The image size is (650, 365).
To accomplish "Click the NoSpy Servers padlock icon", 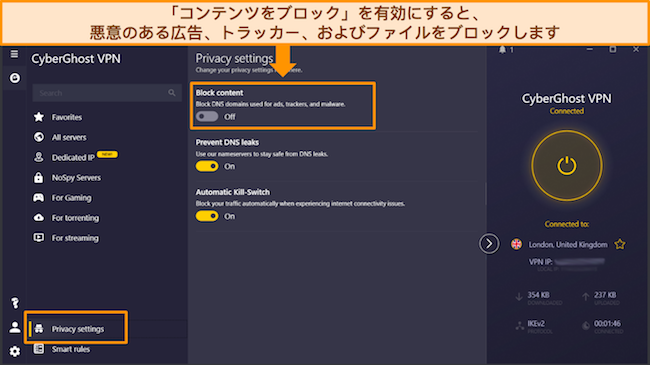I will pyautogui.click(x=39, y=178).
